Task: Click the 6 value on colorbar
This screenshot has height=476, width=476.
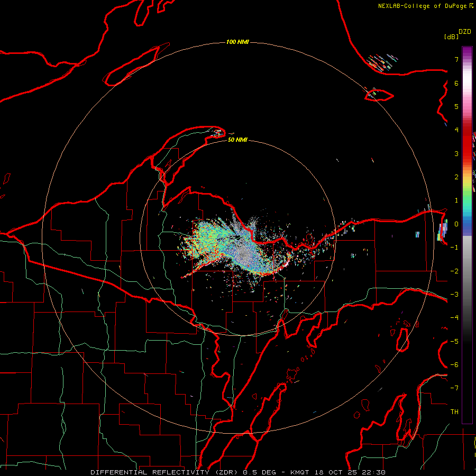Action: point(456,83)
